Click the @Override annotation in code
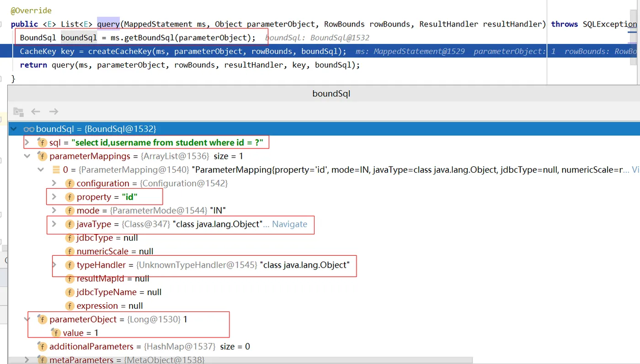This screenshot has width=640, height=364. (31, 10)
